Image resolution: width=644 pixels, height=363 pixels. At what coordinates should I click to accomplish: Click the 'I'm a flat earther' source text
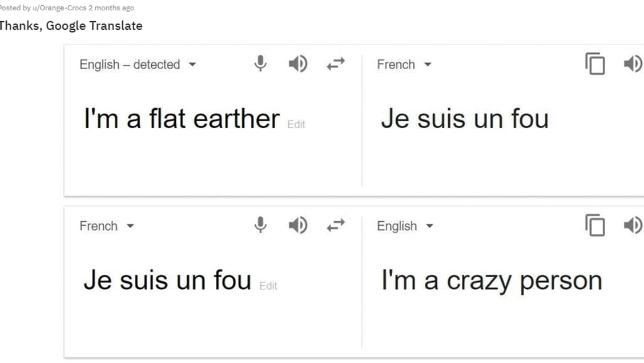point(182,119)
